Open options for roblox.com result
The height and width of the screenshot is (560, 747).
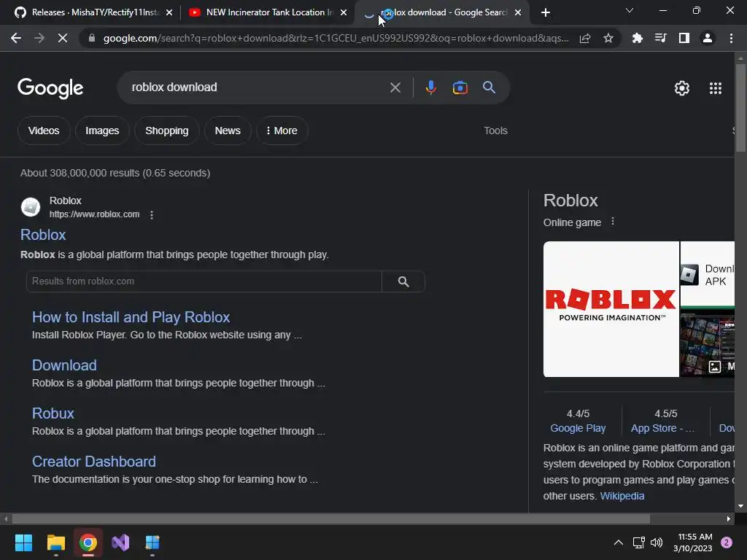pyautogui.click(x=152, y=215)
